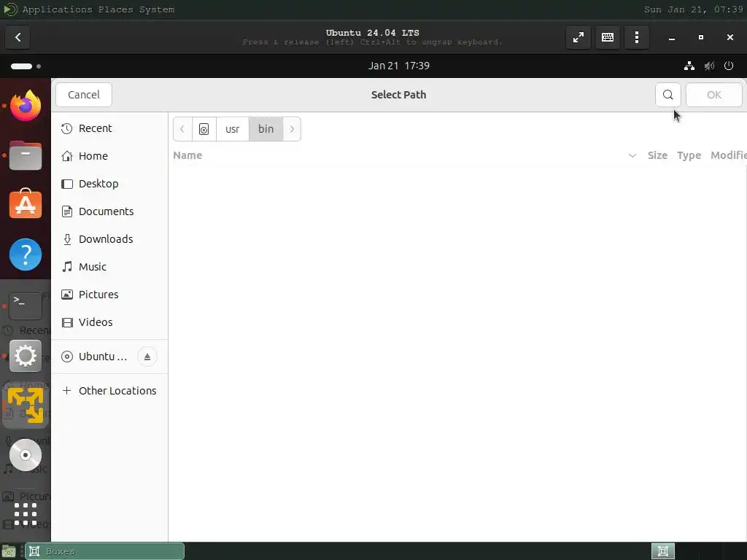747x560 pixels.
Task: Open Recent in sidebar
Action: [109, 128]
